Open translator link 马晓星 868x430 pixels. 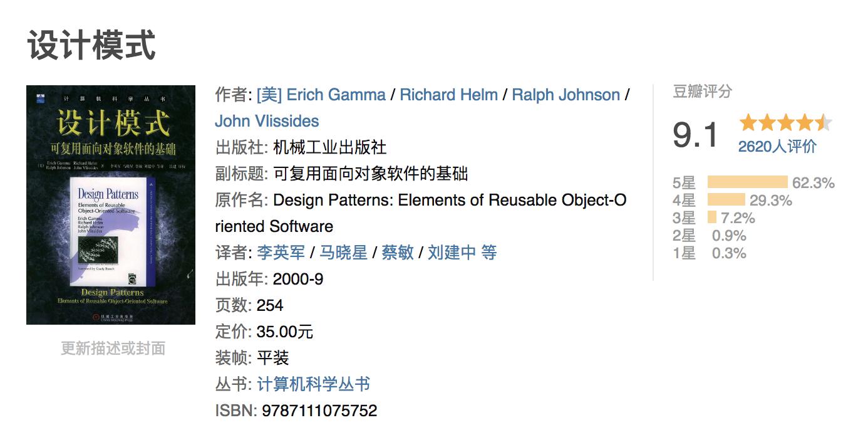click(x=343, y=253)
